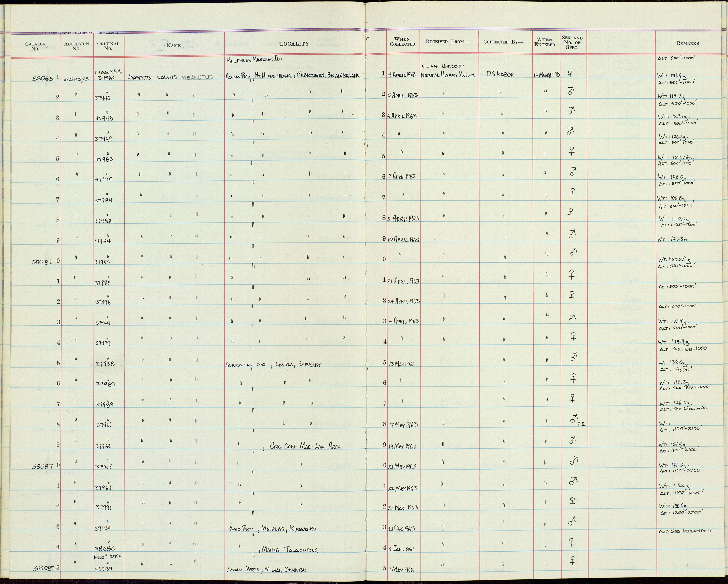Click the "Accession No." column header

[77, 46]
